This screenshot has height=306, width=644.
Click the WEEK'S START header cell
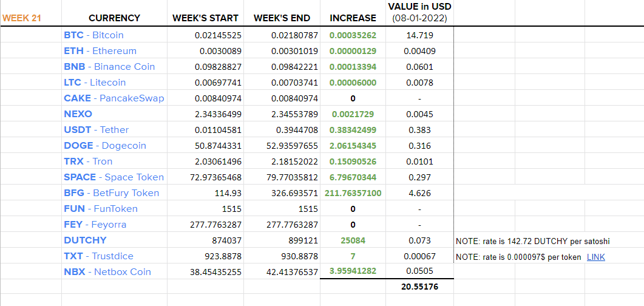[x=205, y=18]
